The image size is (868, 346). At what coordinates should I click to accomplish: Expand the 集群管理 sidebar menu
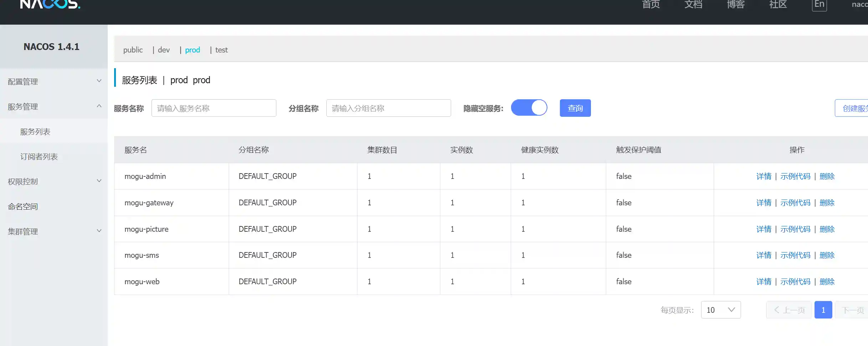point(53,231)
